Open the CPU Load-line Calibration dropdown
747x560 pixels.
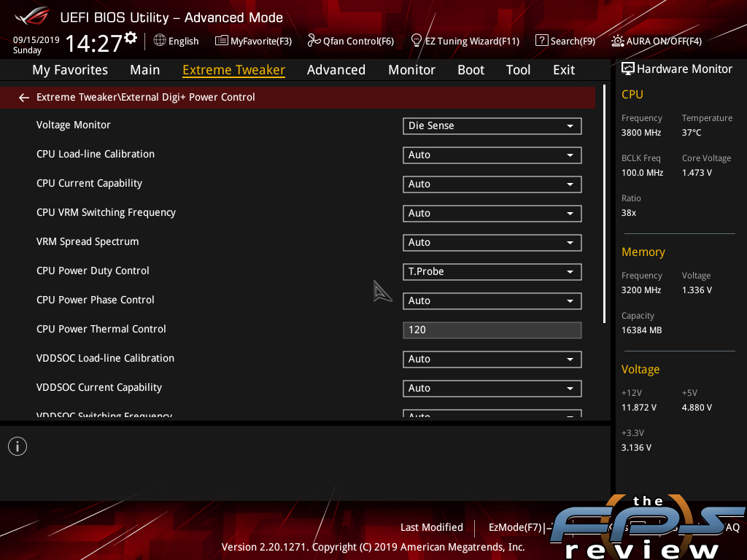click(492, 155)
